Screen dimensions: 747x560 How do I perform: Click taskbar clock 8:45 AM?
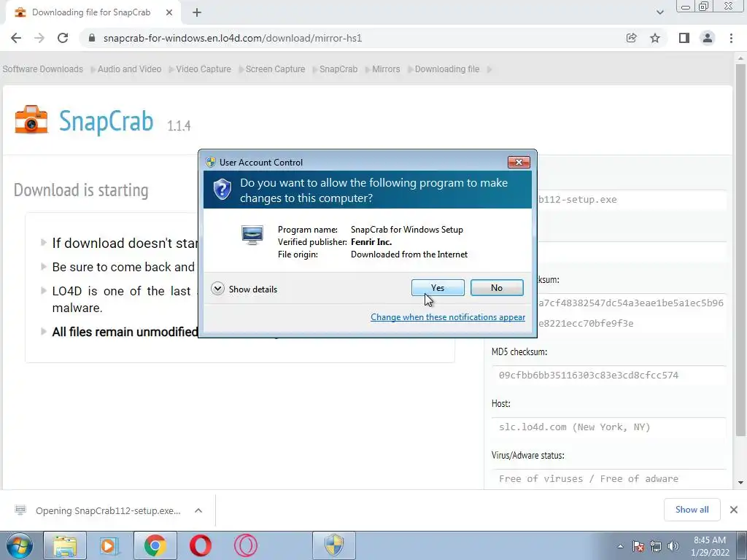710,546
